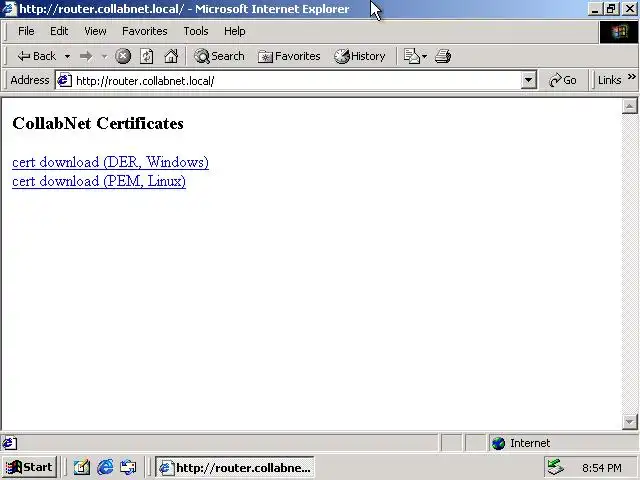Expand the Links toolbar chevron
Viewport: 640px width, 480px height.
coord(631,76)
